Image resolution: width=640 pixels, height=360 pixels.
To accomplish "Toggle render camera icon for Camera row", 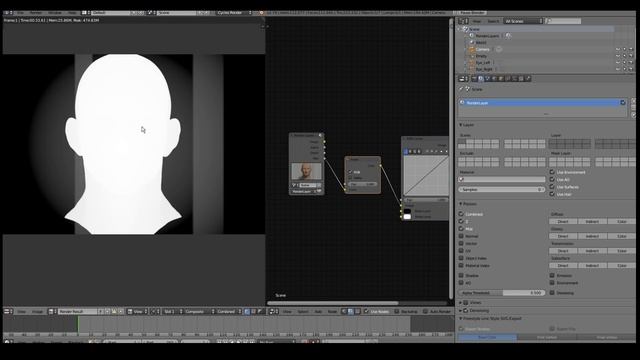I will [x=631, y=49].
